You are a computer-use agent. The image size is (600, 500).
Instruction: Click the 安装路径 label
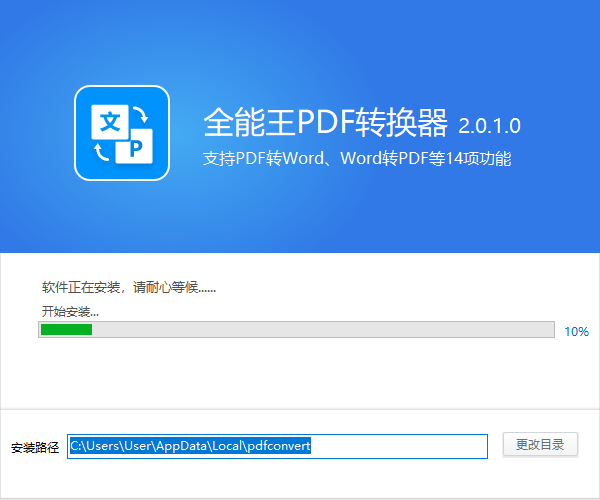35,447
